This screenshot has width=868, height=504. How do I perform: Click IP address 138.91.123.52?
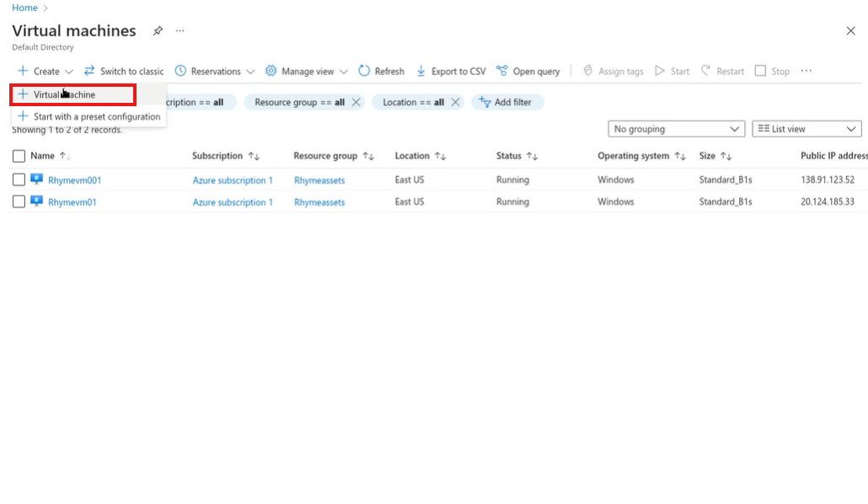click(828, 180)
